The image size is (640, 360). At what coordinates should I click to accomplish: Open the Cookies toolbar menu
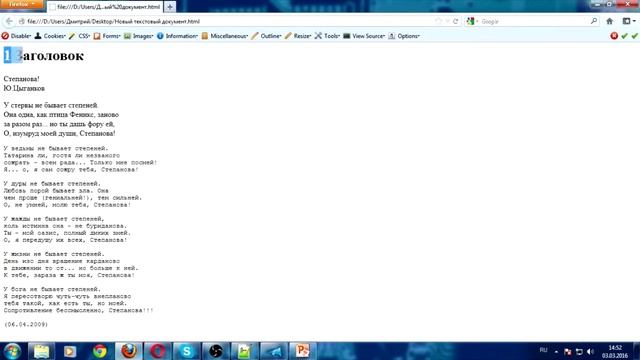click(50, 36)
